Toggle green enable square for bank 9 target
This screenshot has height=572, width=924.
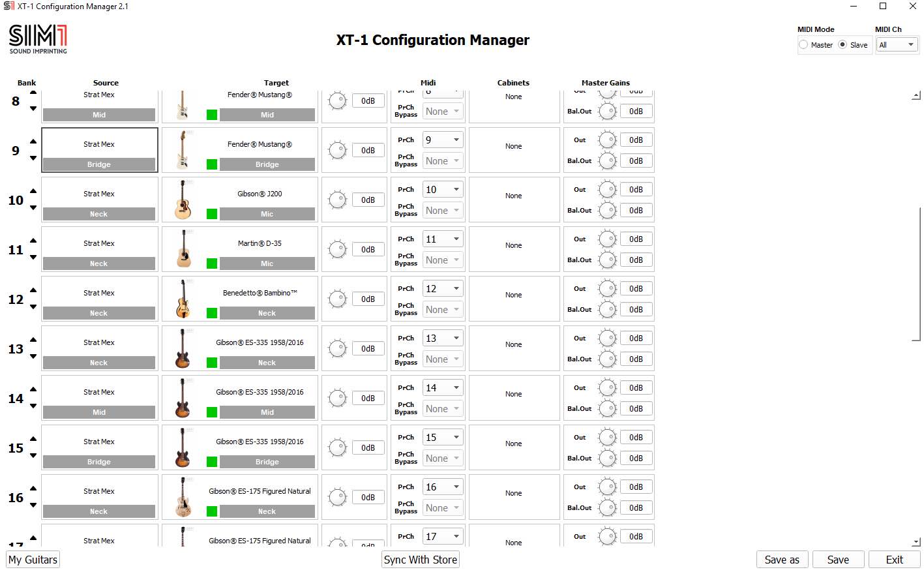click(x=212, y=164)
